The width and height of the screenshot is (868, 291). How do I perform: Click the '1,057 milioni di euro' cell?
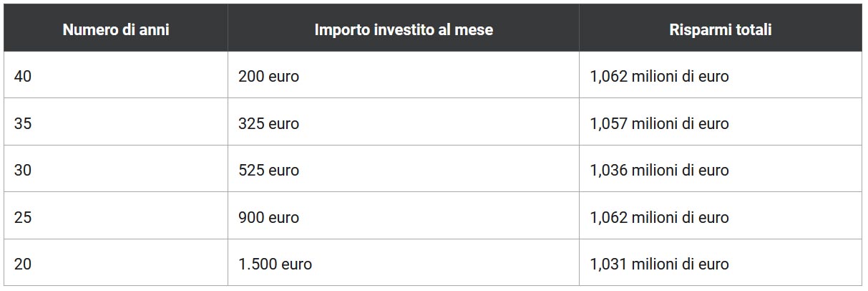coord(659,123)
